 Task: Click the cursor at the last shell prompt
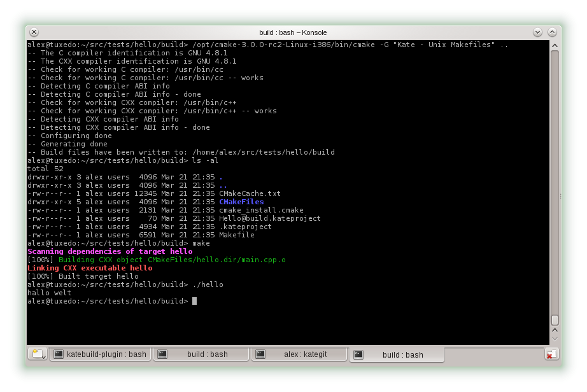pos(194,301)
